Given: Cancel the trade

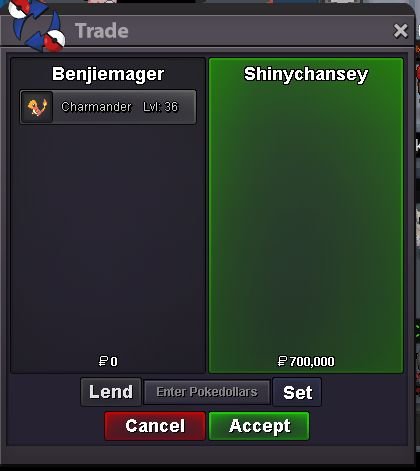Looking at the screenshot, I should (155, 426).
